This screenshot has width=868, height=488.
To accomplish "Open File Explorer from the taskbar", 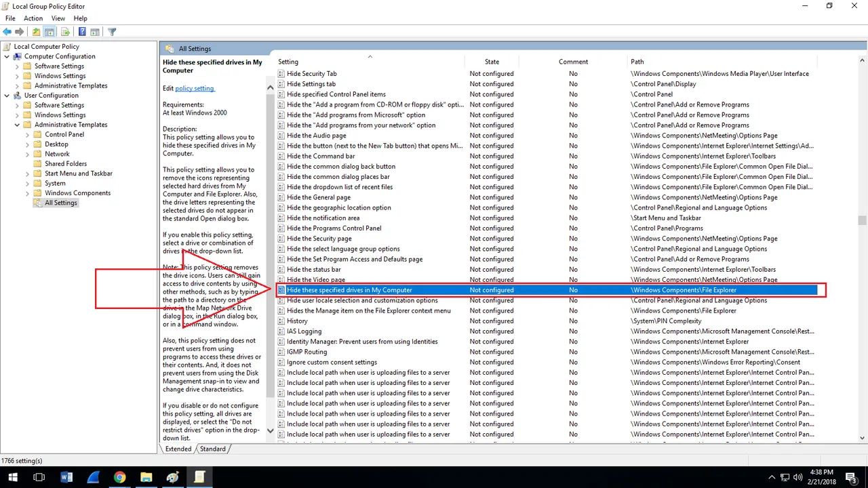I will (x=146, y=477).
